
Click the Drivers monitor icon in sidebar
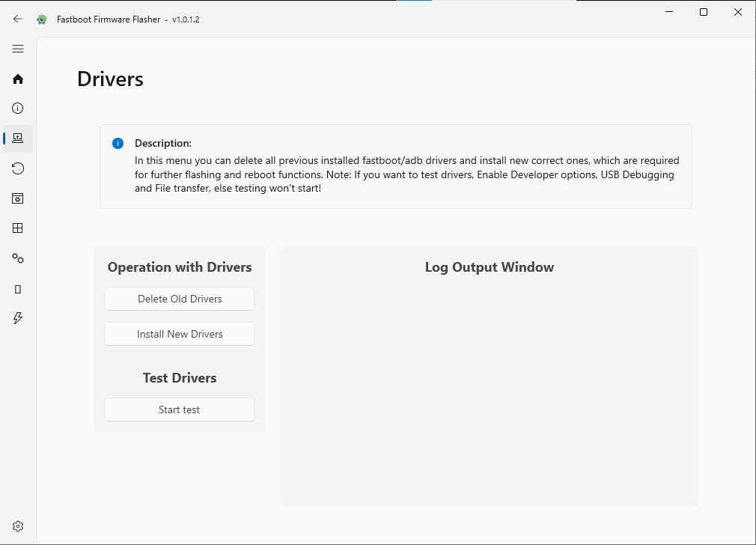(x=17, y=138)
